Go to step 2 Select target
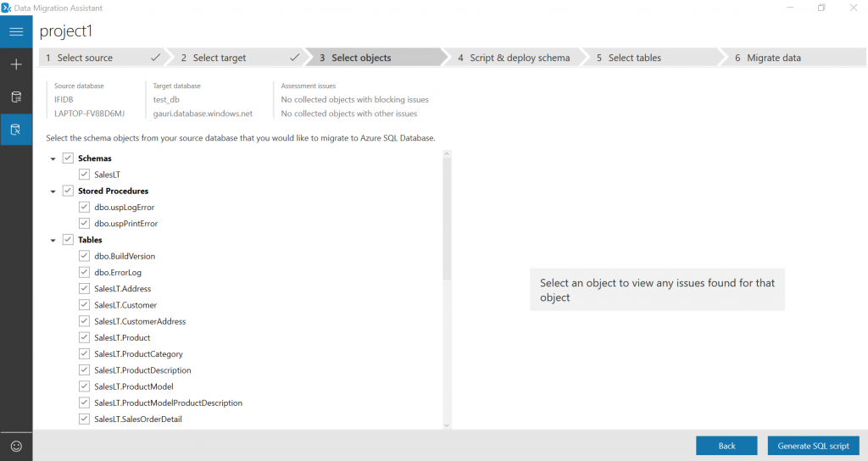The image size is (868, 461). pos(238,58)
